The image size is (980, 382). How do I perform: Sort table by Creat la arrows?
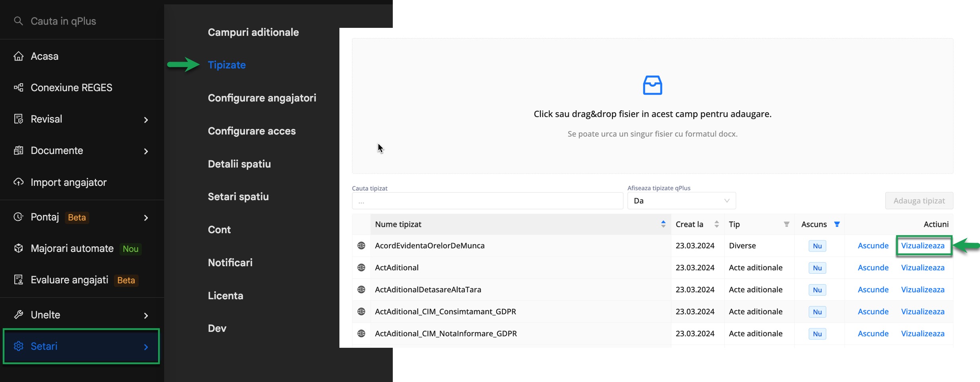[x=717, y=224]
